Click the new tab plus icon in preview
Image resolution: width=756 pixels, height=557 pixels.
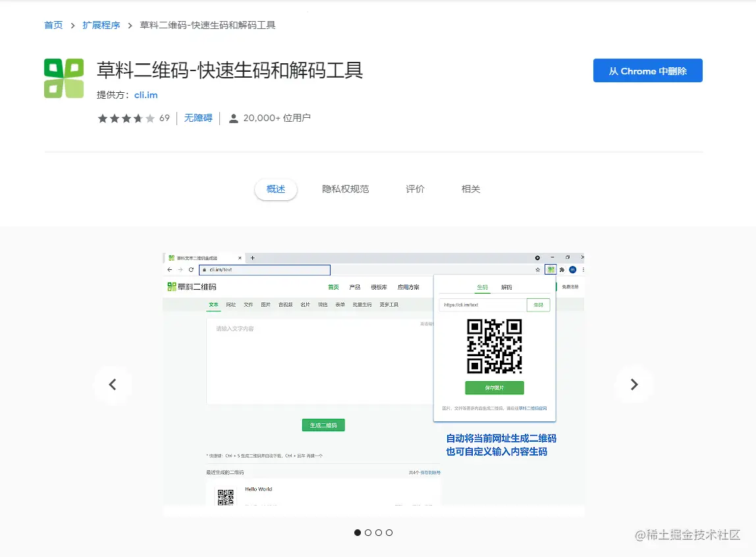(x=252, y=258)
